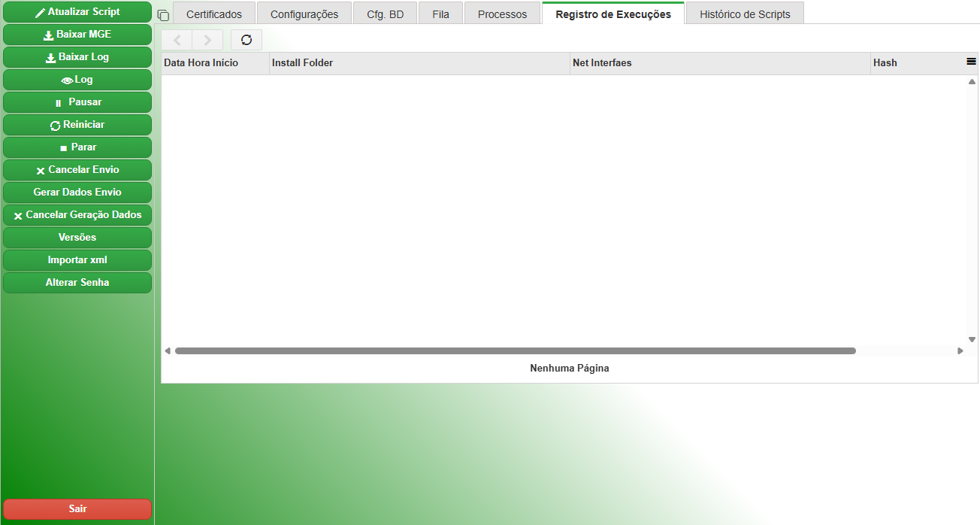Click the Atualizar Script button
Image resolution: width=980 pixels, height=525 pixels.
(77, 12)
